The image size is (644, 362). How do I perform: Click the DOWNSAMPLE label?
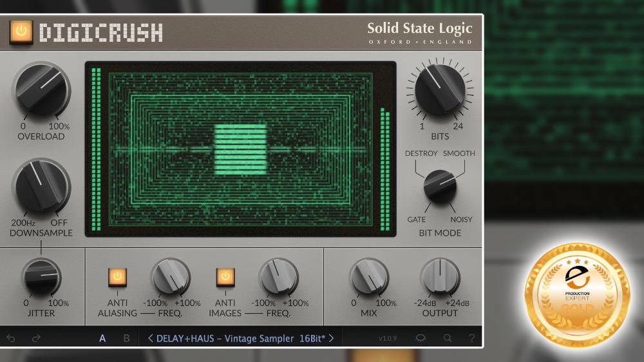click(x=41, y=233)
